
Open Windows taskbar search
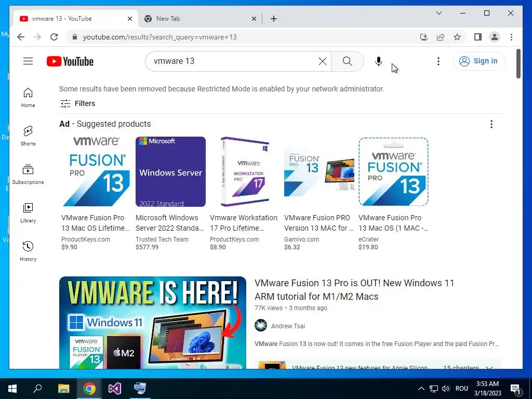click(37, 389)
